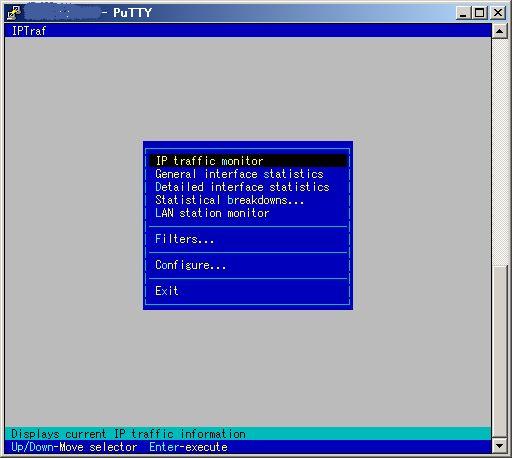
Task: Minimize the PuTTY window
Action: pyautogui.click(x=463, y=13)
